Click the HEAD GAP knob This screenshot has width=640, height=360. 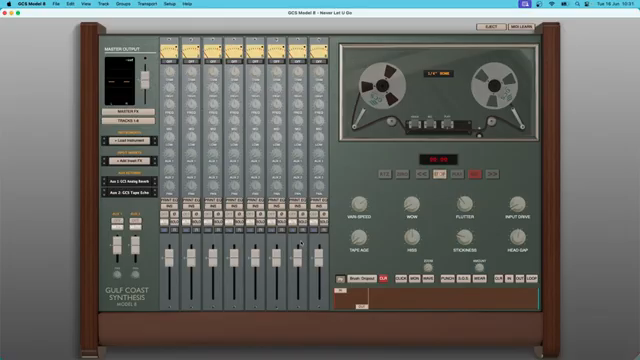(517, 237)
